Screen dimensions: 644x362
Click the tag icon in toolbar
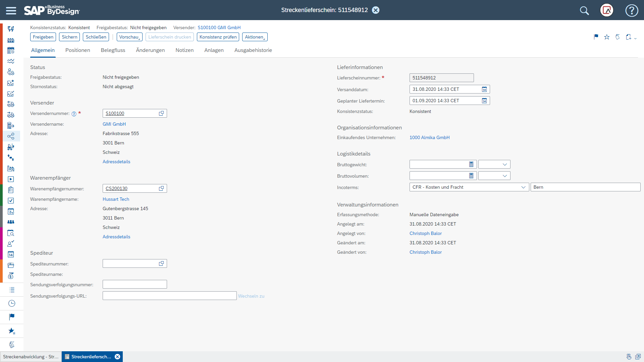pyautogui.click(x=618, y=37)
